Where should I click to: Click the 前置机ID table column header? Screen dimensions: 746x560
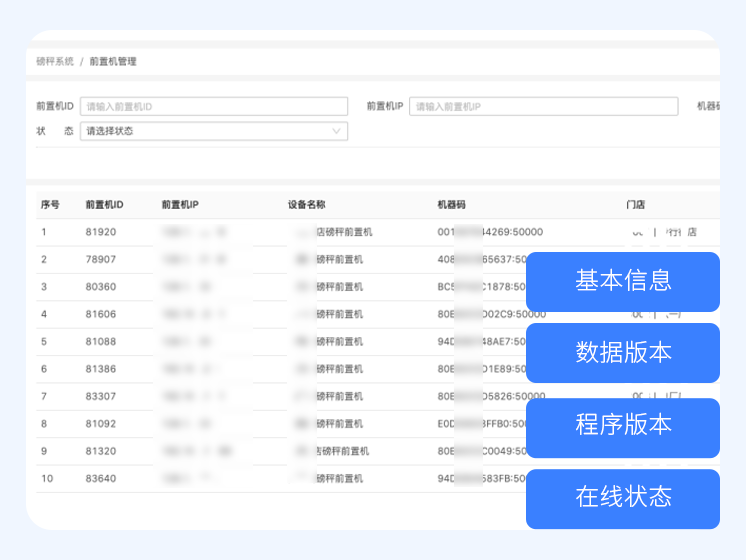[104, 205]
